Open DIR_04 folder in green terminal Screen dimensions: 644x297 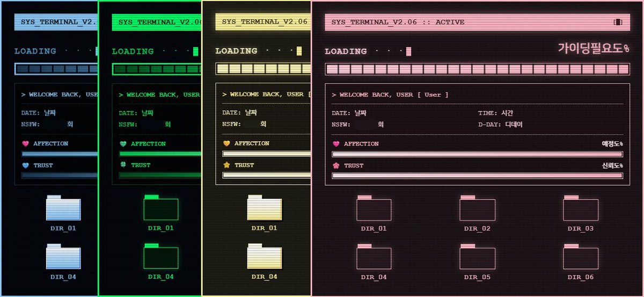(161, 256)
